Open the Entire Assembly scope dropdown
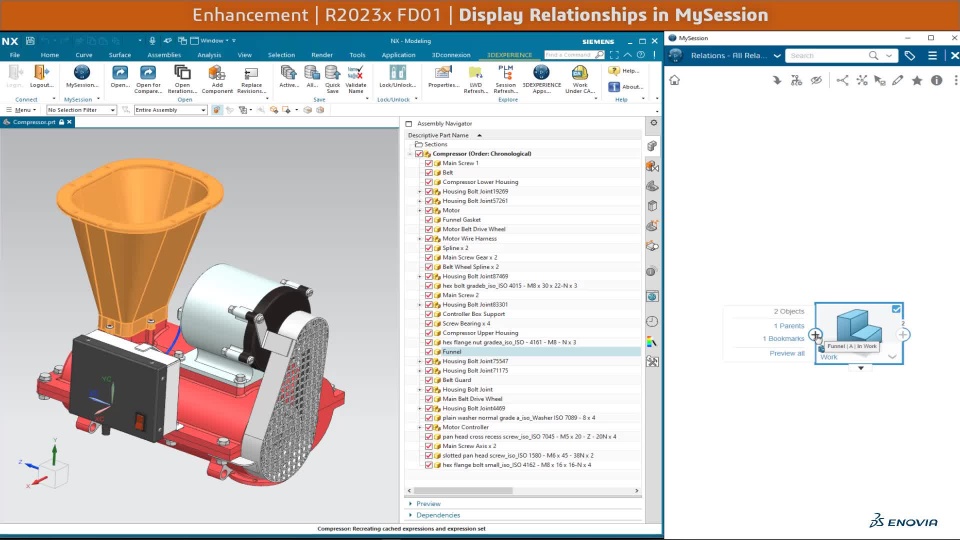Image resolution: width=960 pixels, height=540 pixels. pos(170,110)
